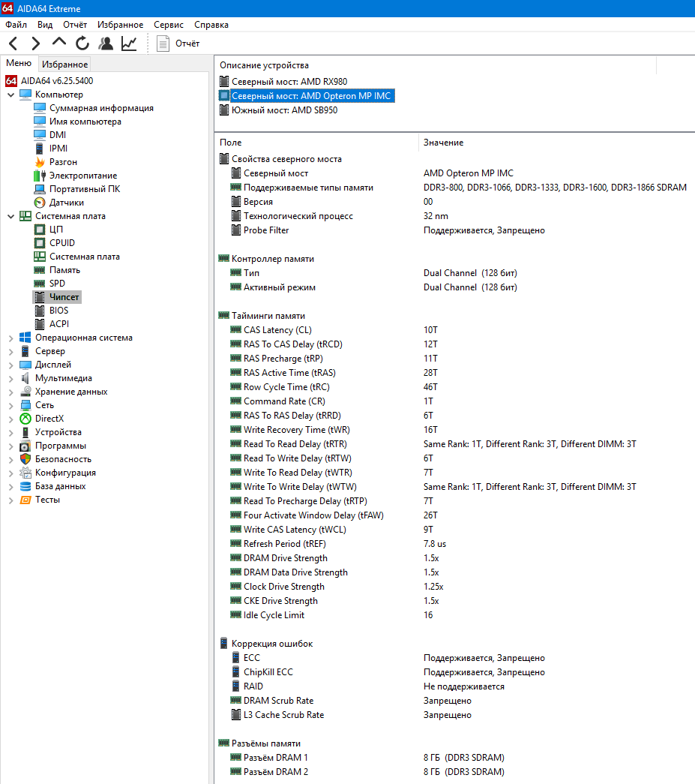Select the Разъём DRAM 1 row

pyautogui.click(x=454, y=758)
